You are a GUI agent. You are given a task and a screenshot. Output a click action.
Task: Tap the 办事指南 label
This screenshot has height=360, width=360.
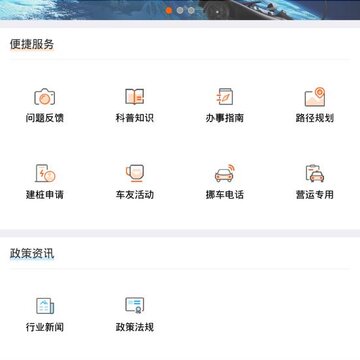tap(225, 118)
